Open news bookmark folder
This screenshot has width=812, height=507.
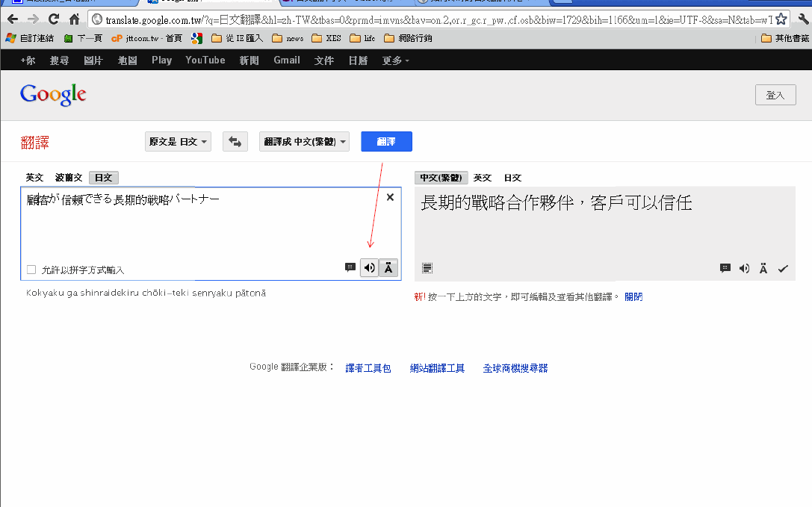point(288,38)
